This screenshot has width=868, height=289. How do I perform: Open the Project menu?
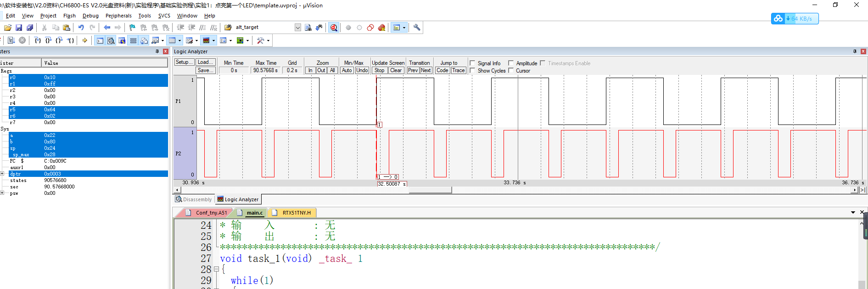pos(48,16)
